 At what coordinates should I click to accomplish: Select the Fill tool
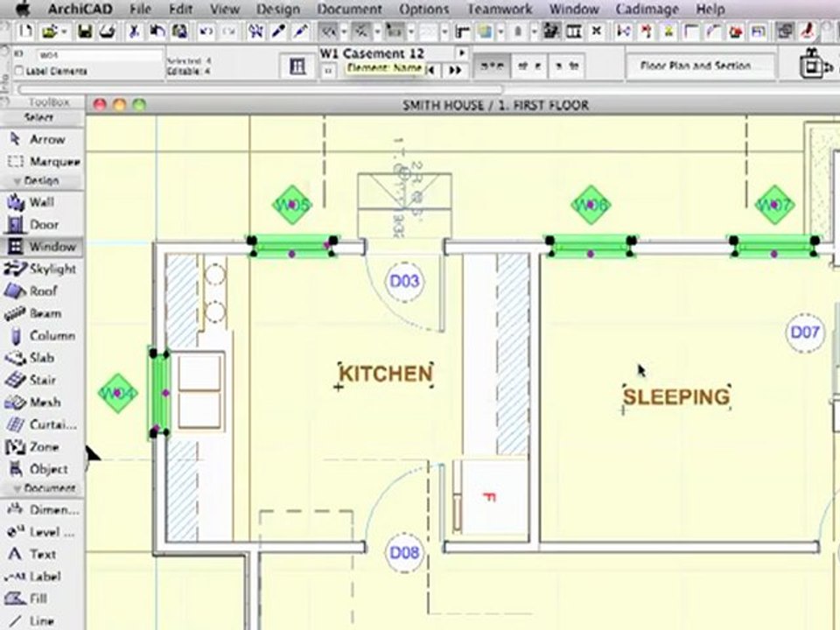[x=42, y=598]
